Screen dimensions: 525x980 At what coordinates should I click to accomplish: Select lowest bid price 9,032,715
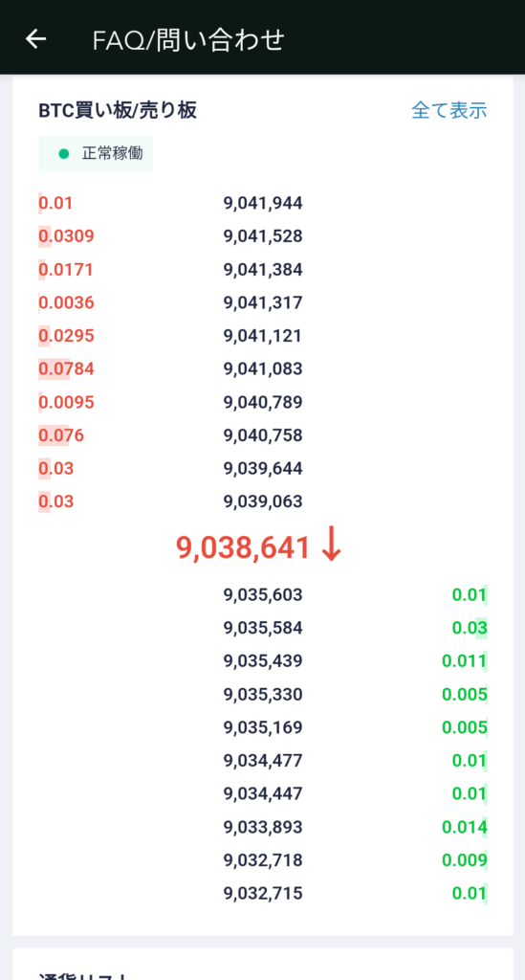pyautogui.click(x=263, y=893)
